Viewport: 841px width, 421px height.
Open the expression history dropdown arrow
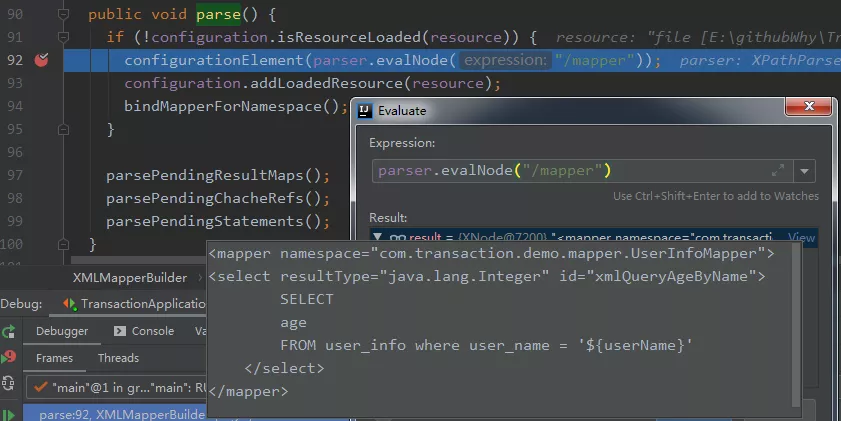tap(804, 172)
